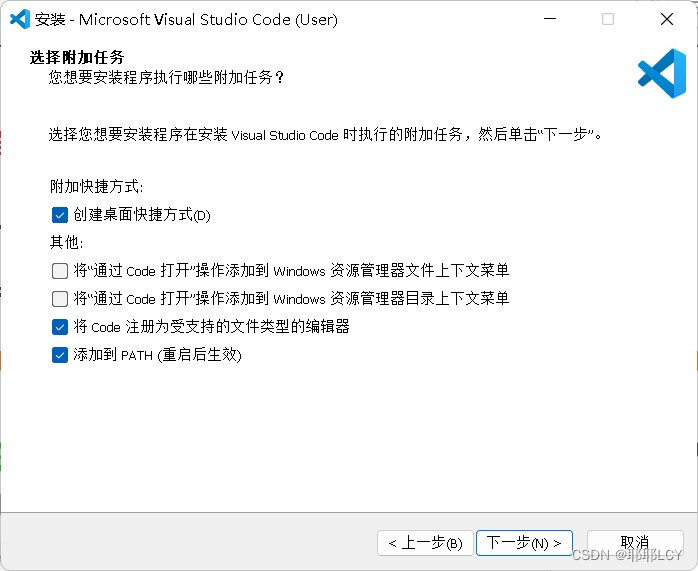Click the VS Code icon in title bar
Viewport: 698px width, 571px height.
[x=20, y=19]
